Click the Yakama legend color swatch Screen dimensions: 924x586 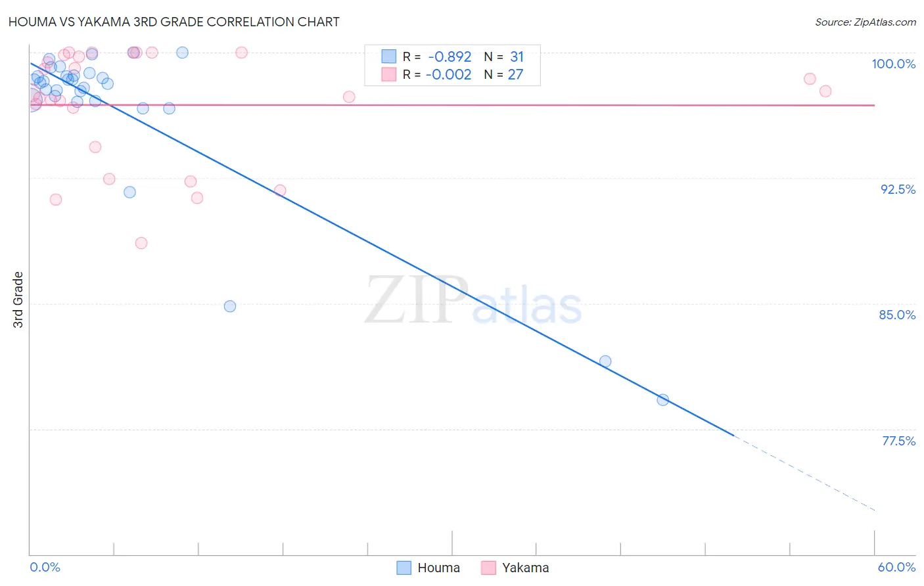click(x=488, y=568)
